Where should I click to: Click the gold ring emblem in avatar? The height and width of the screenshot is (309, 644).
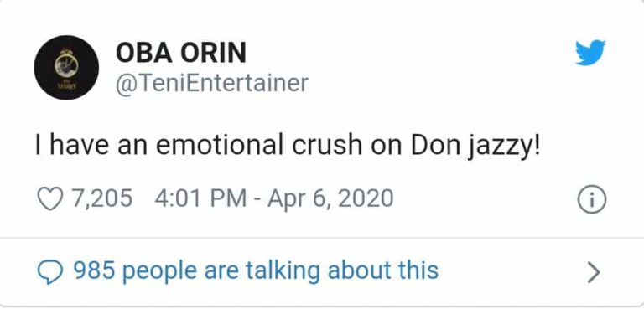click(x=66, y=64)
